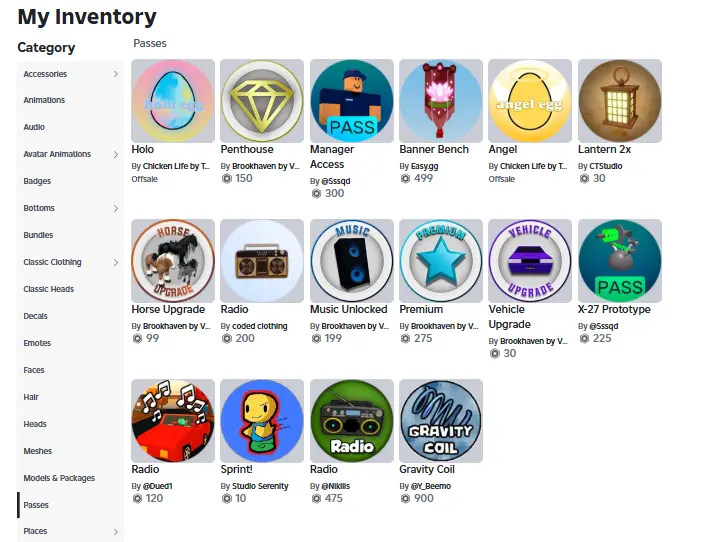The width and height of the screenshot is (706, 542).
Task: Click the Gravity Coil pass icon
Action: pyautogui.click(x=441, y=420)
